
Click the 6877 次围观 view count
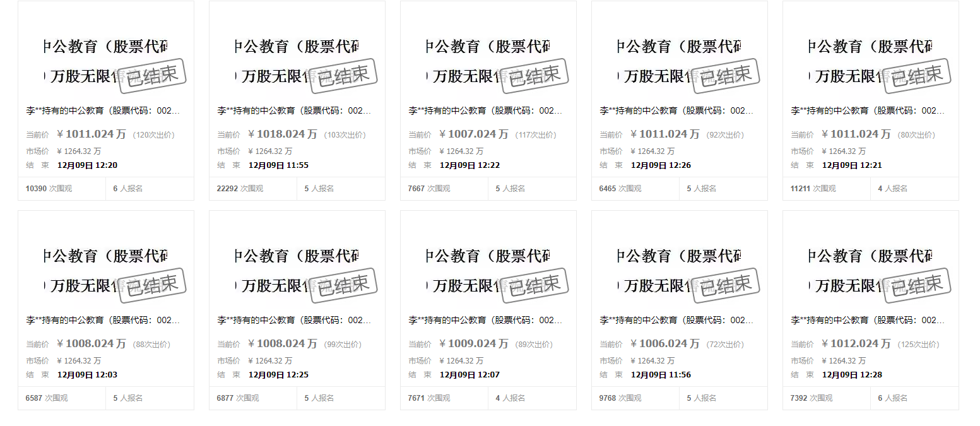point(238,398)
